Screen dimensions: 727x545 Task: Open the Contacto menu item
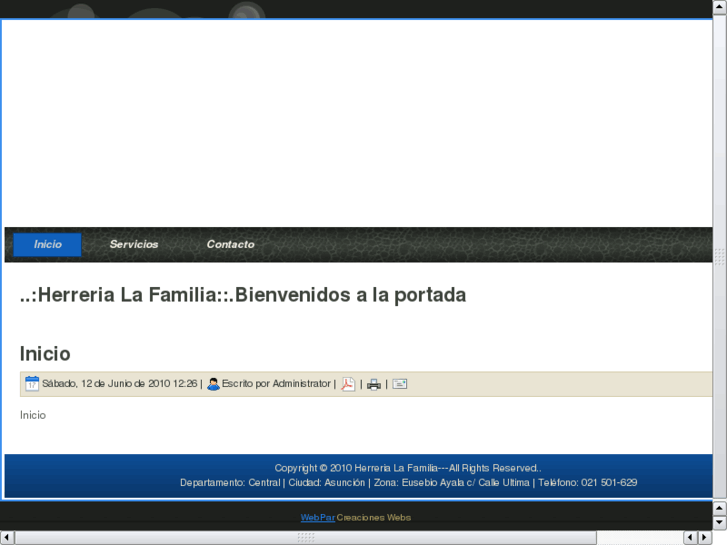pyautogui.click(x=230, y=244)
